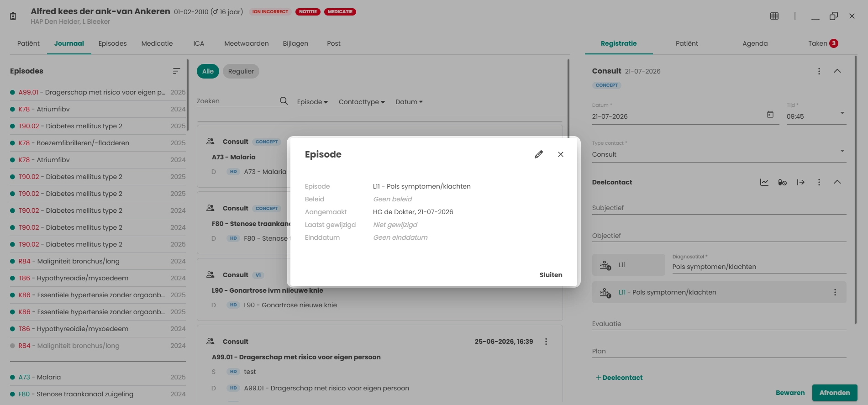The height and width of the screenshot is (405, 868).
Task: Click the episode icon next to L11 - Pols symptomen/klachten
Action: click(x=605, y=292)
